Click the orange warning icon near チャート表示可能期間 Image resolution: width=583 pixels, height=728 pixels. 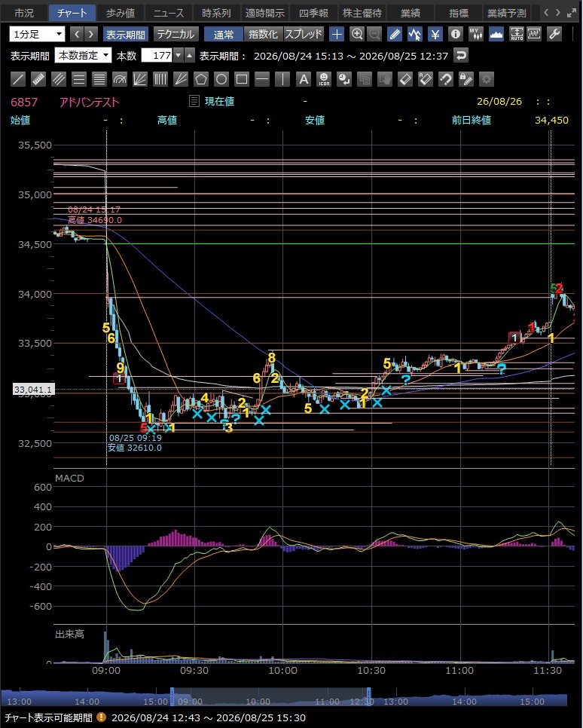[x=101, y=717]
